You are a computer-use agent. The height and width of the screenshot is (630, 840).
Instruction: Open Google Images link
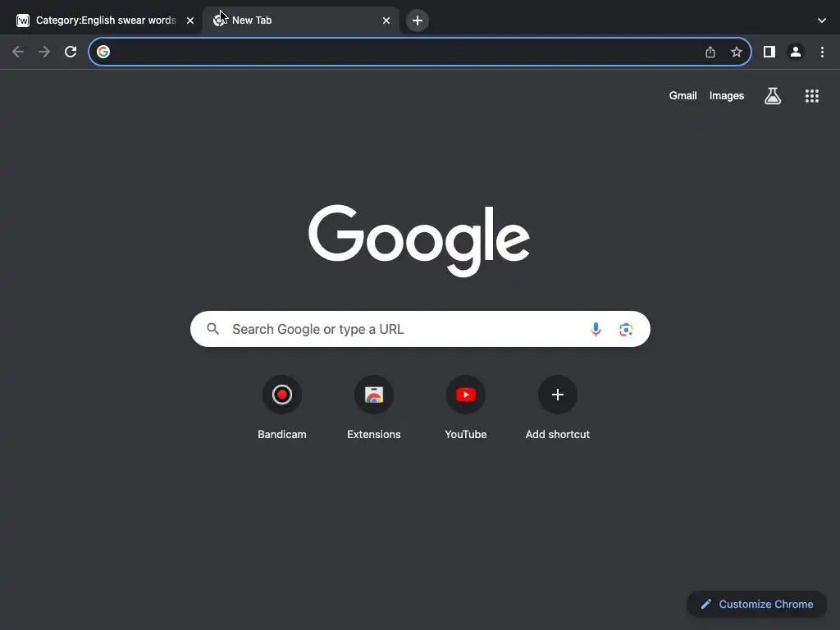point(727,96)
